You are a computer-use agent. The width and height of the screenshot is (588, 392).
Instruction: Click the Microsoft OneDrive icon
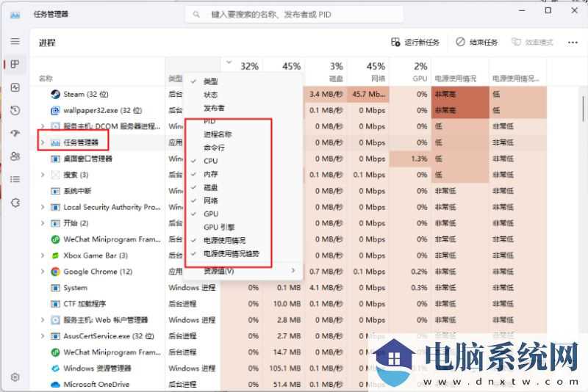(x=55, y=384)
